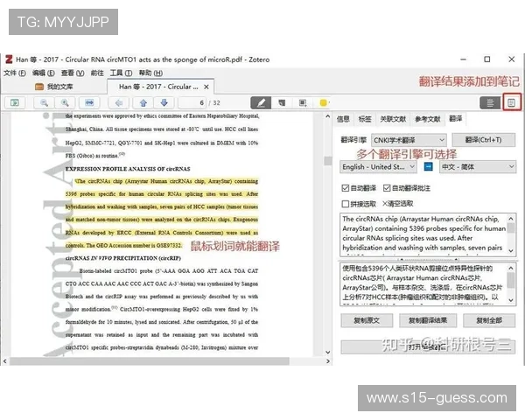The height and width of the screenshot is (420, 525).
Task: Click the highlighted text 'The GEO Accession number is GSE97332'
Action: [134, 246]
